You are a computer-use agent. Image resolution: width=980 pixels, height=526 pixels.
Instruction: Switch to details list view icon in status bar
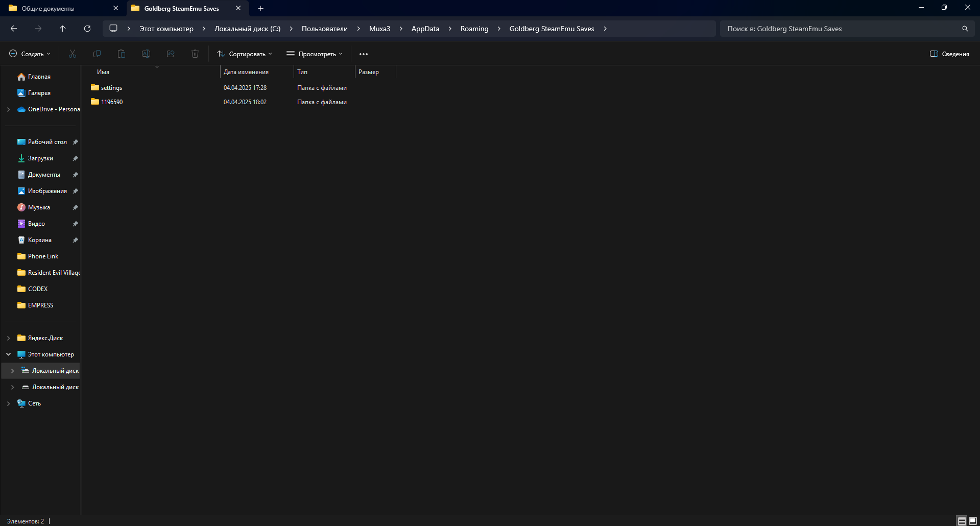point(962,521)
